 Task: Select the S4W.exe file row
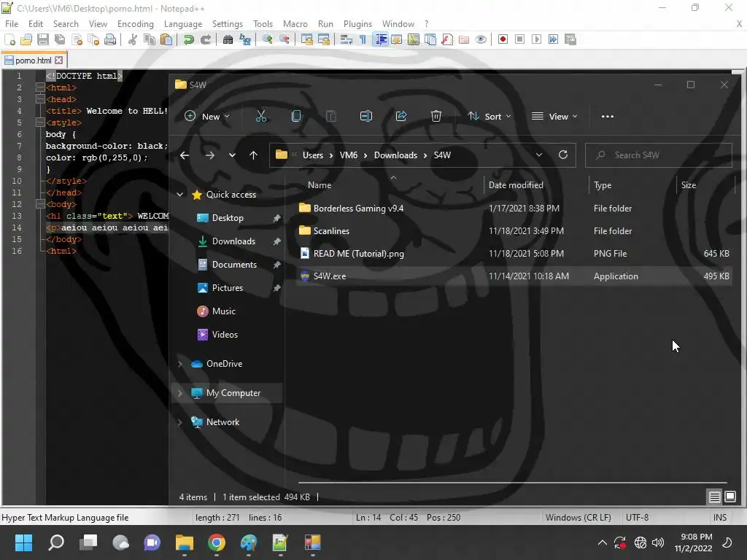click(514, 276)
